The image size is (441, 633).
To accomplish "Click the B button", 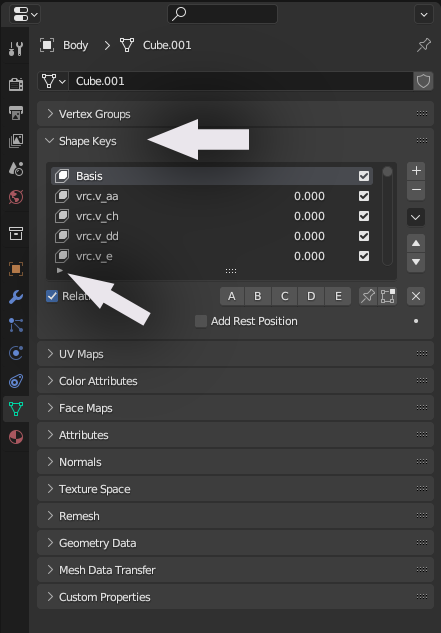I will [x=258, y=296].
